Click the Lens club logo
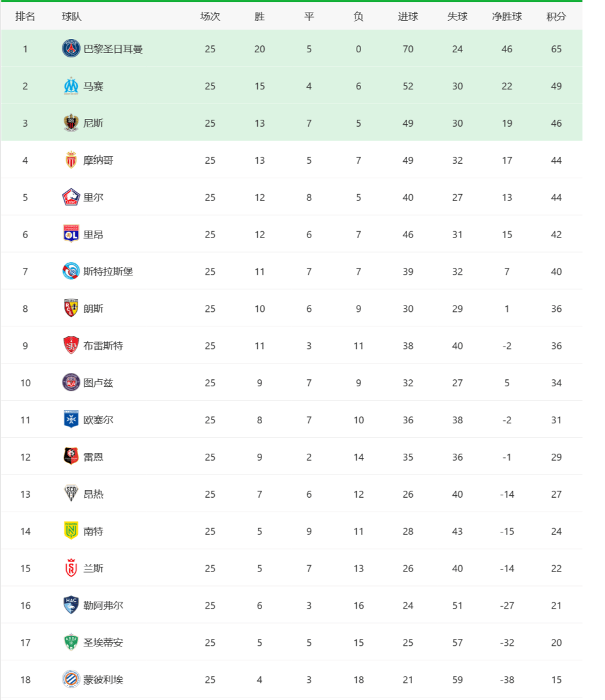 (x=71, y=309)
